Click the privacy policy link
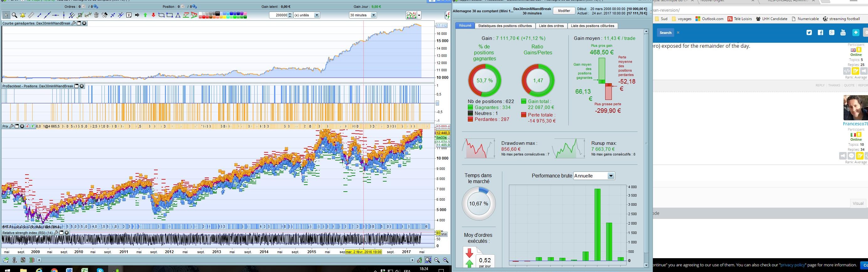Viewport: 868px width, 272px height. [x=792, y=265]
